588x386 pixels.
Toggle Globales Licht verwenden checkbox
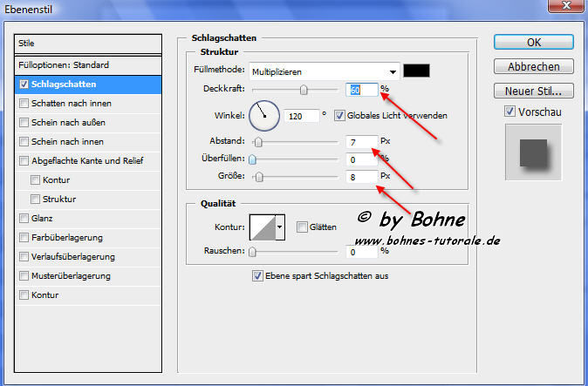pyautogui.click(x=339, y=115)
